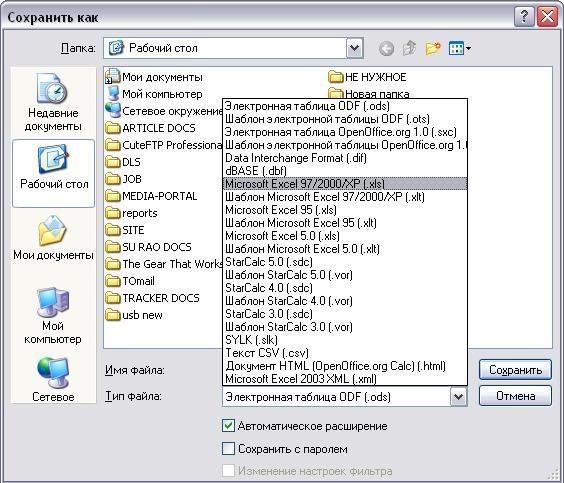Toggle the Тип файла dropdown arrow
Image resolution: width=564 pixels, height=483 pixels.
point(458,397)
